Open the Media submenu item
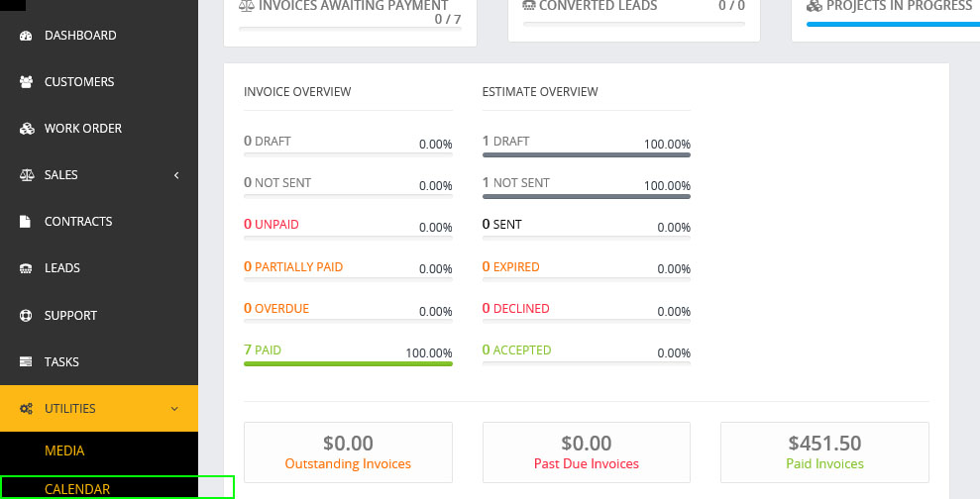 [x=64, y=450]
